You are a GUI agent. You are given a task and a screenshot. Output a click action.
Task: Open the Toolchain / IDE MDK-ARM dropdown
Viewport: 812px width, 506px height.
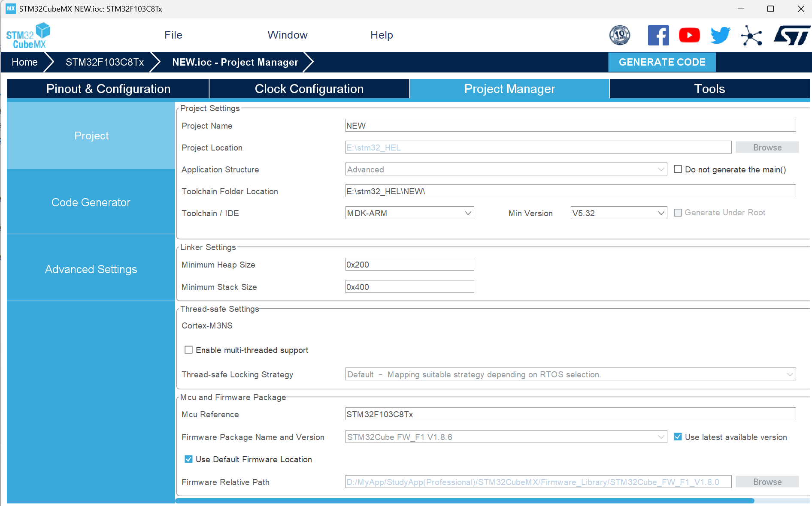[409, 213]
